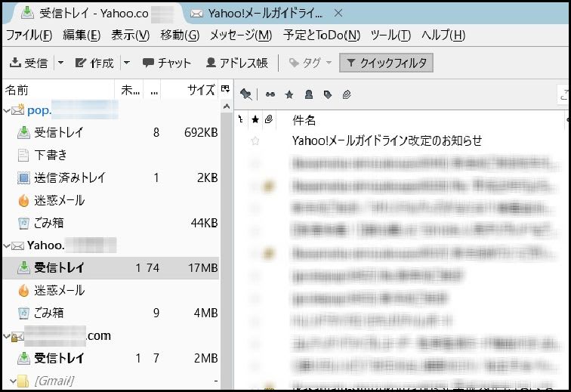
Task: Toggle the attachment quick filter icon
Action: [347, 94]
